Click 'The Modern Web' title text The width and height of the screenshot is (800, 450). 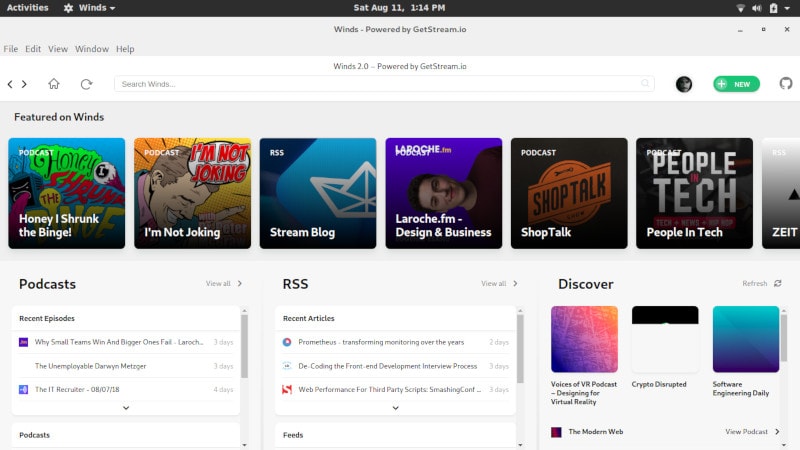(595, 432)
